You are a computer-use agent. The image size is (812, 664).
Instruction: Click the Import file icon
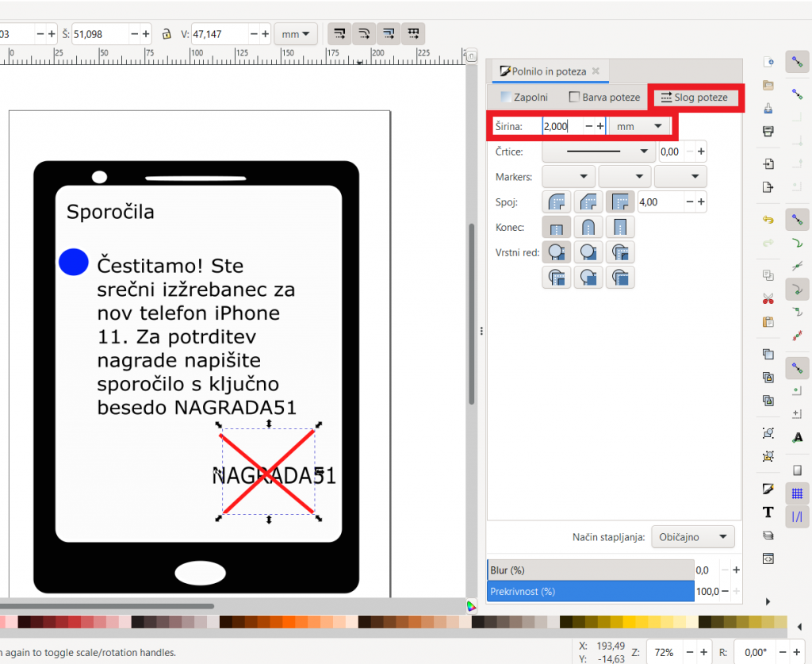pos(768,164)
